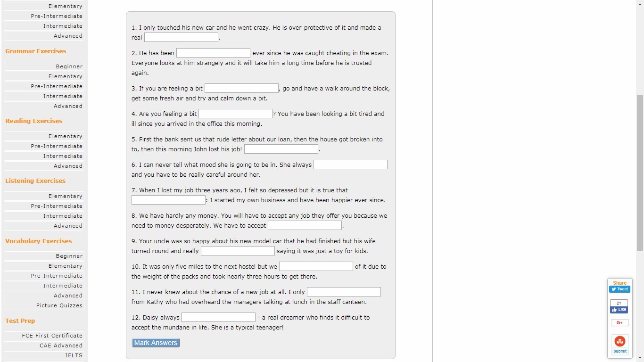Focus the blank in question 2
Screen dimensions: 644x362
tap(213, 53)
